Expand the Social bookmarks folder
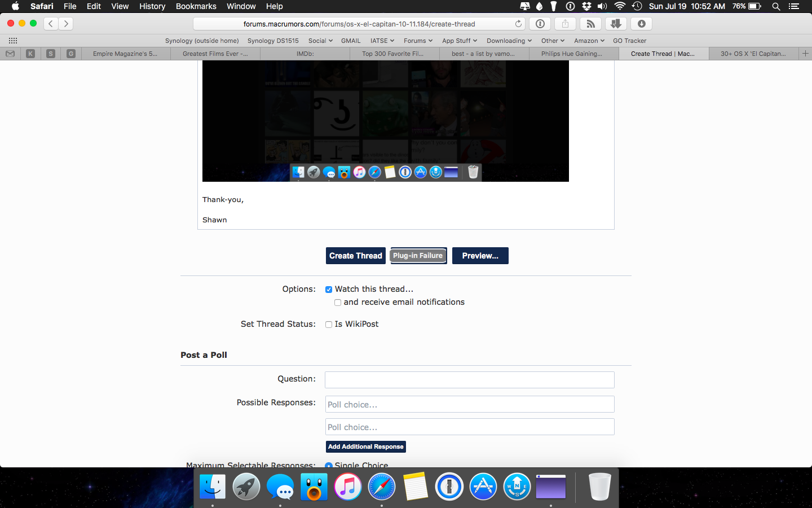 320,41
